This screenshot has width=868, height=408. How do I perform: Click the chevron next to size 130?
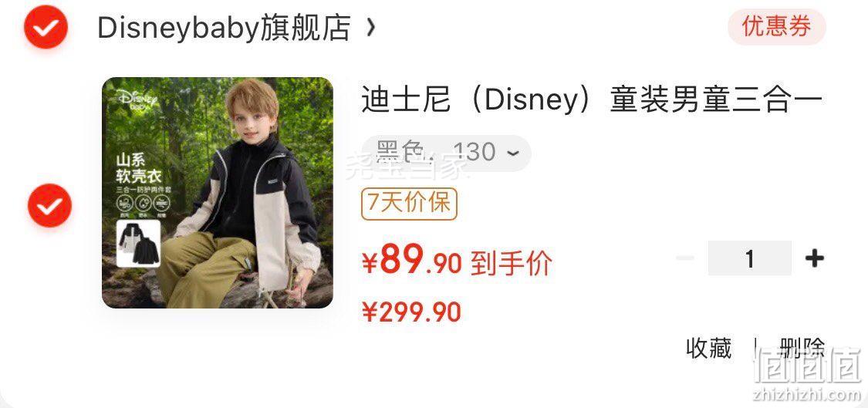coord(513,153)
